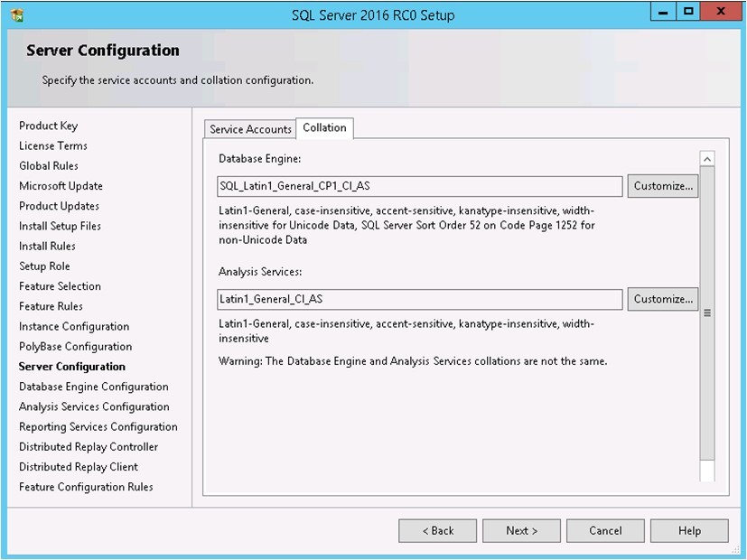Image resolution: width=747 pixels, height=560 pixels.
Task: Select Database Engine Configuration step
Action: pos(93,387)
